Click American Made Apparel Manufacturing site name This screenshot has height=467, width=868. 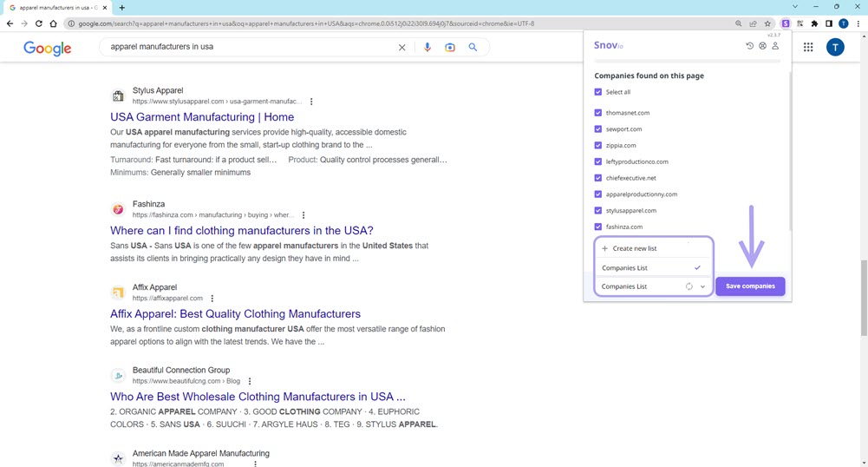[x=201, y=453]
